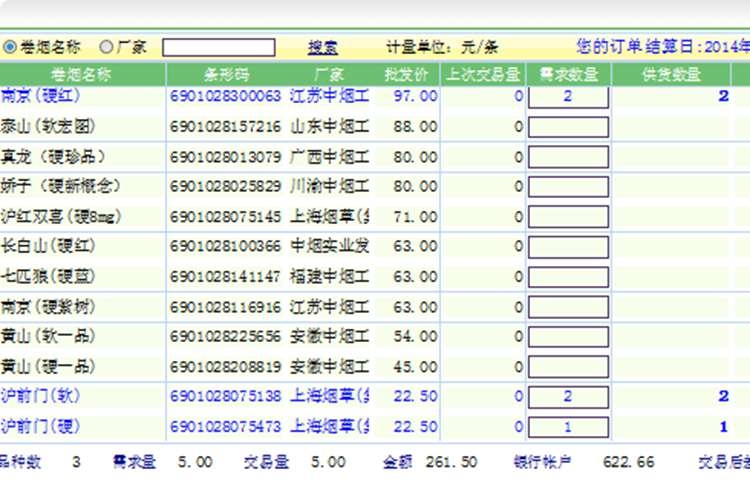Click the 真龙(硬珍品) product name

pyautogui.click(x=53, y=156)
